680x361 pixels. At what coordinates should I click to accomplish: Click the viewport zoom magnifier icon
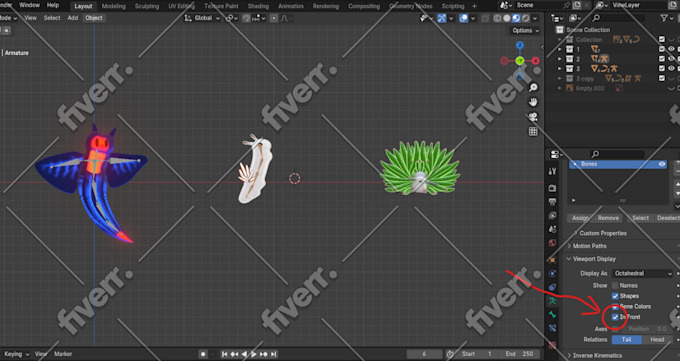(533, 87)
